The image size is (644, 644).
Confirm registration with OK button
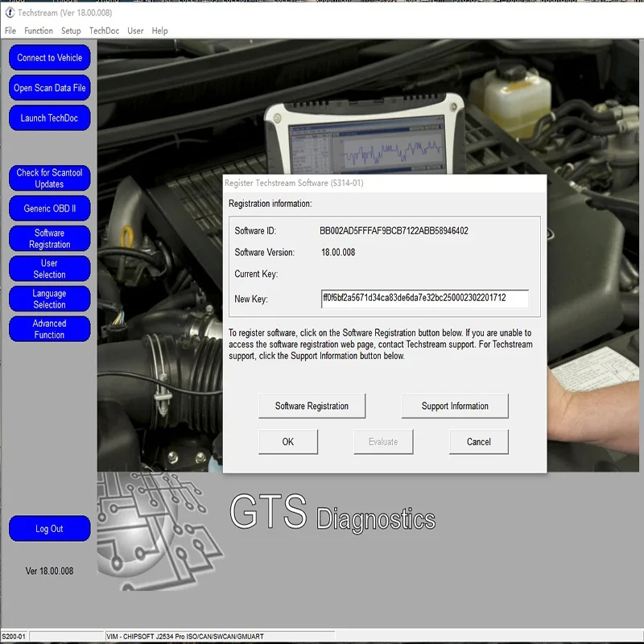[x=288, y=441]
